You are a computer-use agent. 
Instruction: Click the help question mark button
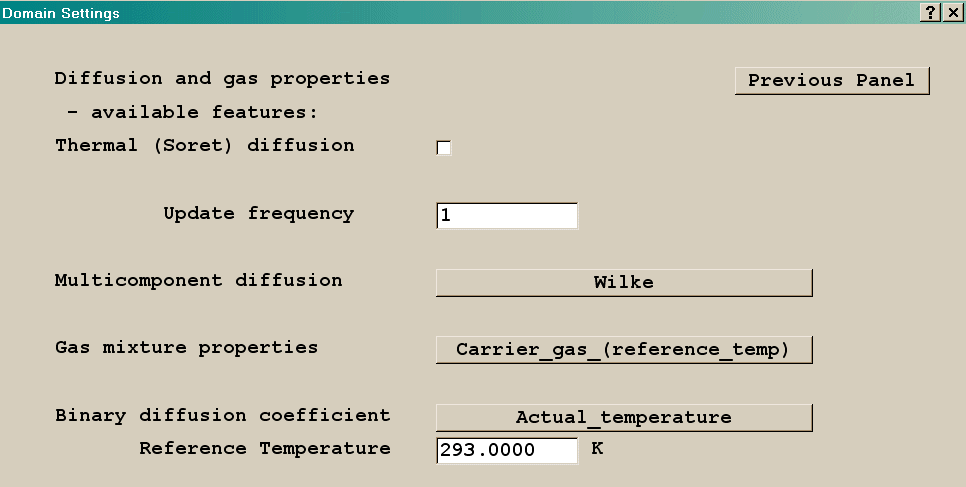pyautogui.click(x=930, y=13)
